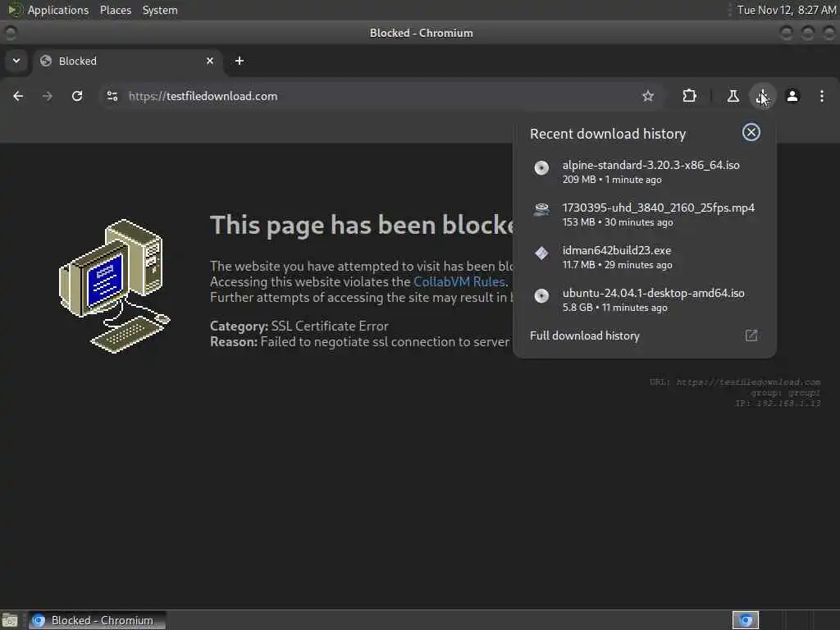Click '11.7 MB • 29 minutes ago' text
Viewport: 840px width, 630px height.
tap(617, 265)
